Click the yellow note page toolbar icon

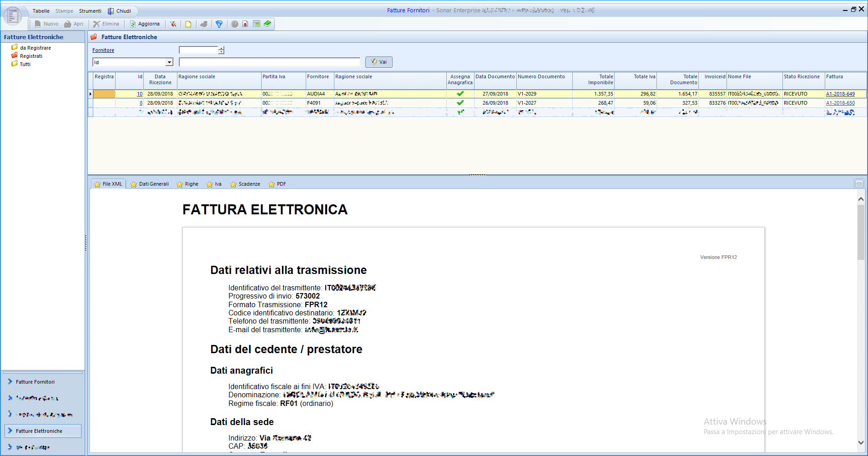(188, 24)
